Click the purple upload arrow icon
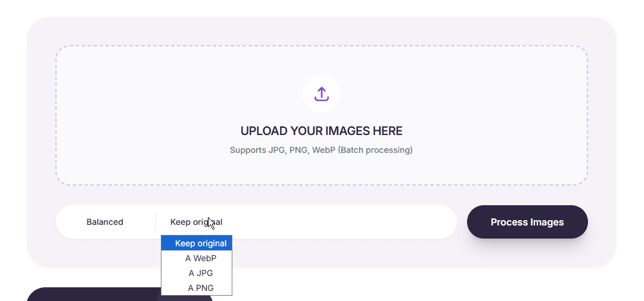Image resolution: width=644 pixels, height=301 pixels. 322,93
